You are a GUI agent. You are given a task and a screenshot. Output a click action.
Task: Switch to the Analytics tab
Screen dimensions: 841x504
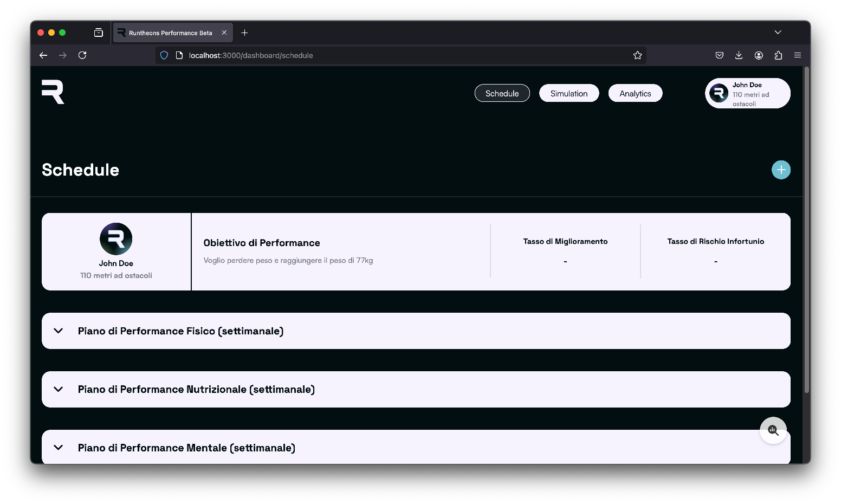click(635, 93)
